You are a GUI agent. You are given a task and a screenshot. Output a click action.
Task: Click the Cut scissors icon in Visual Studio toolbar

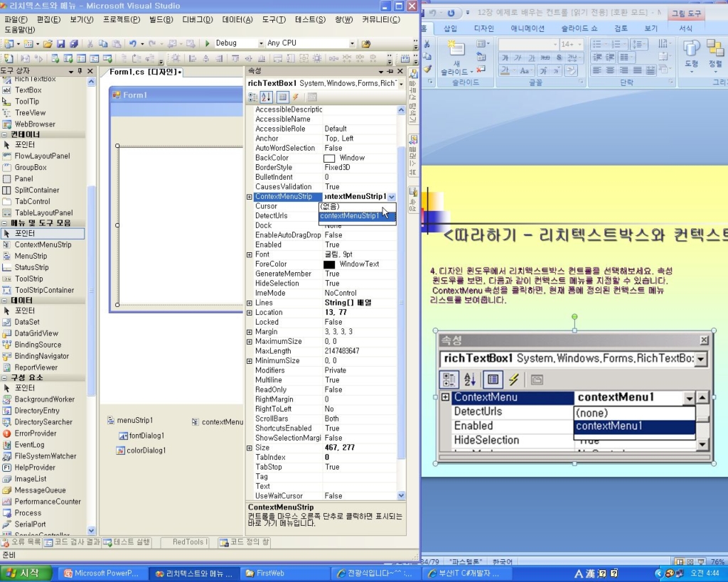coord(90,43)
